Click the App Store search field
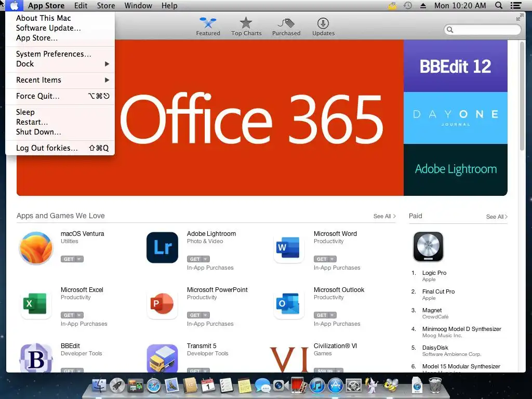 [x=482, y=30]
